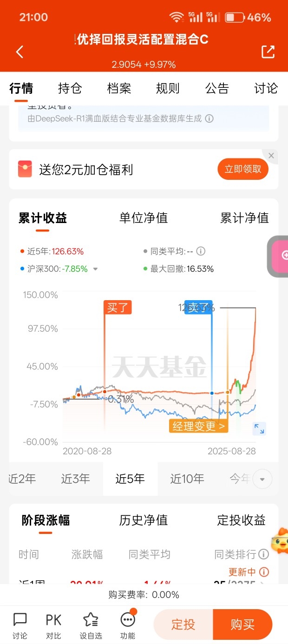Viewport: 288px width, 644px height.
Task: Close the 加仓福利 promotion banner
Action: 271,156
